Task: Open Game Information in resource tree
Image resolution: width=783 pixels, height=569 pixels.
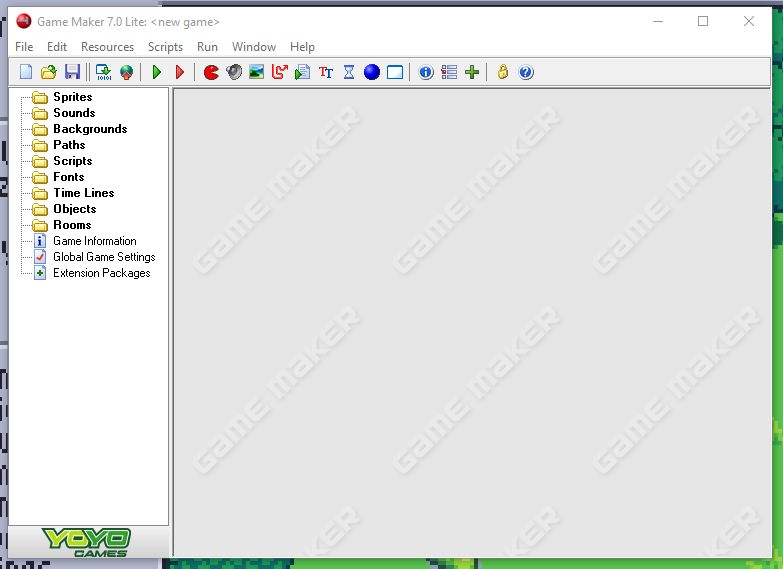Action: click(x=95, y=241)
